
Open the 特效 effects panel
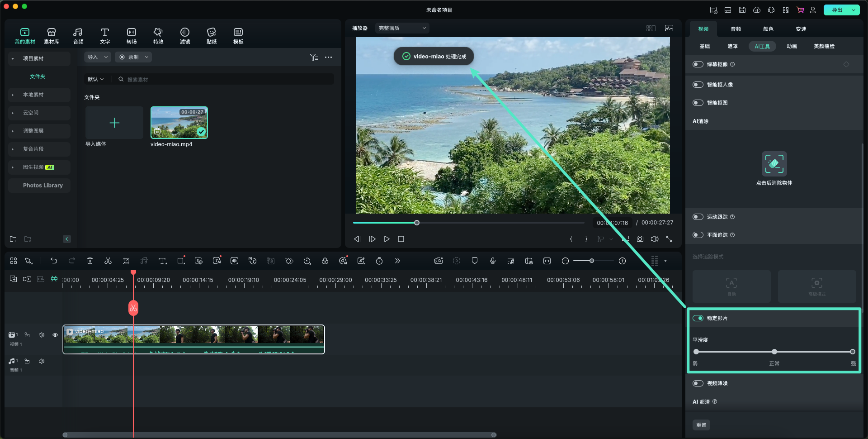tap(158, 36)
